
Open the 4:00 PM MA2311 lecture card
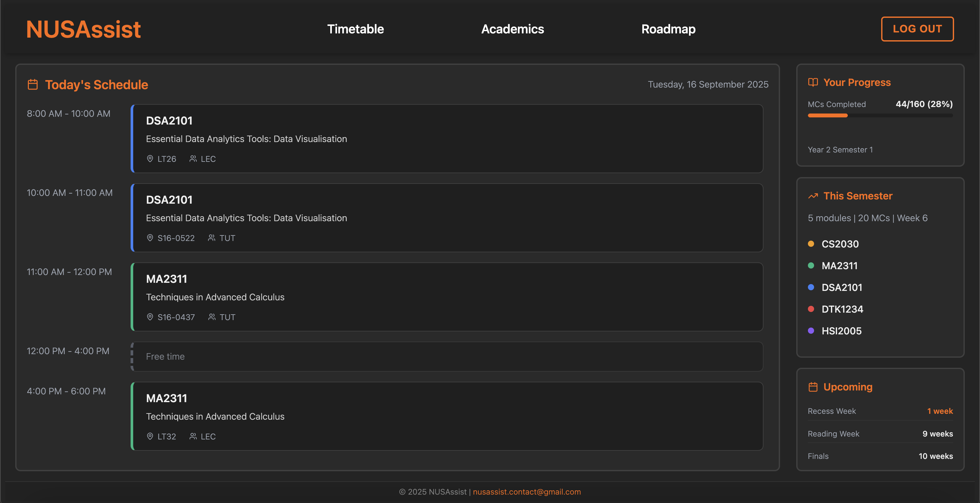point(447,416)
